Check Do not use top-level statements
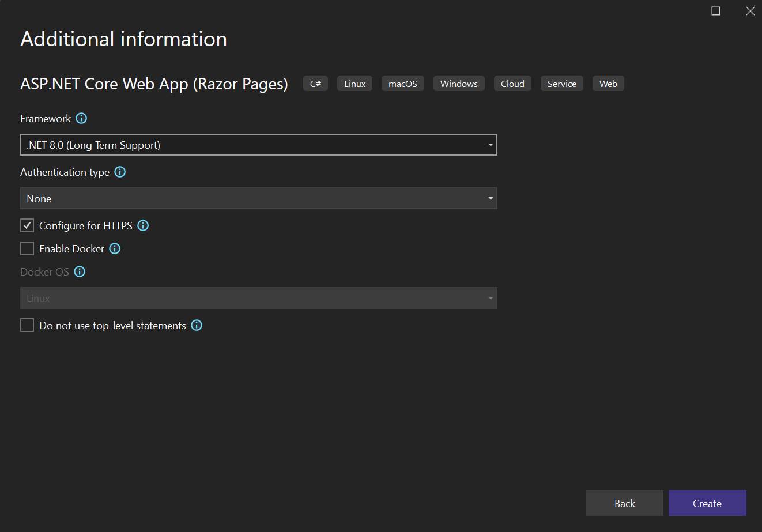This screenshot has height=532, width=762. pyautogui.click(x=27, y=325)
